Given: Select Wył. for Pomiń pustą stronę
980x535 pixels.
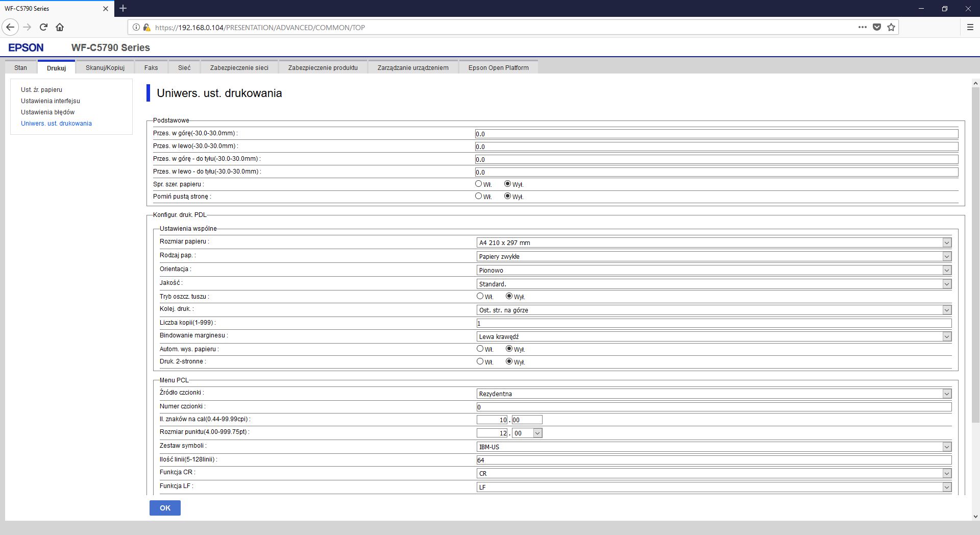Looking at the screenshot, I should coord(507,196).
